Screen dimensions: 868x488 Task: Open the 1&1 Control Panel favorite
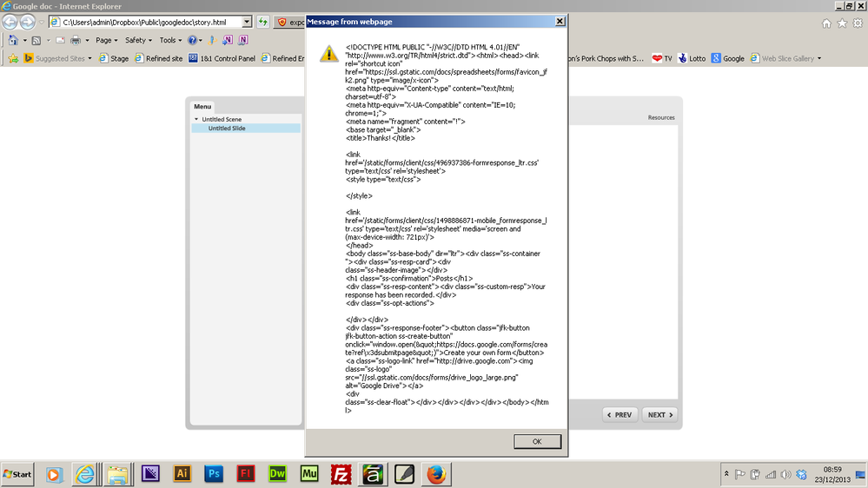222,58
